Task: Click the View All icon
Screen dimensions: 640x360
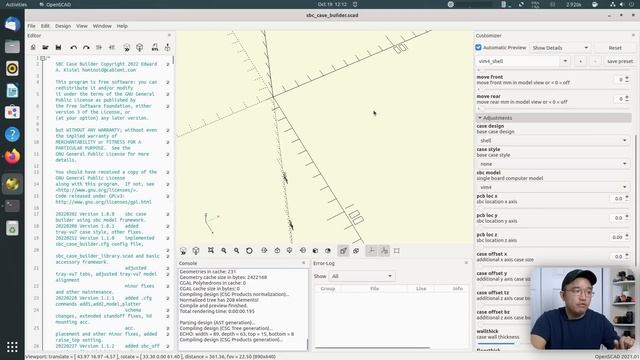Action: (x=211, y=251)
